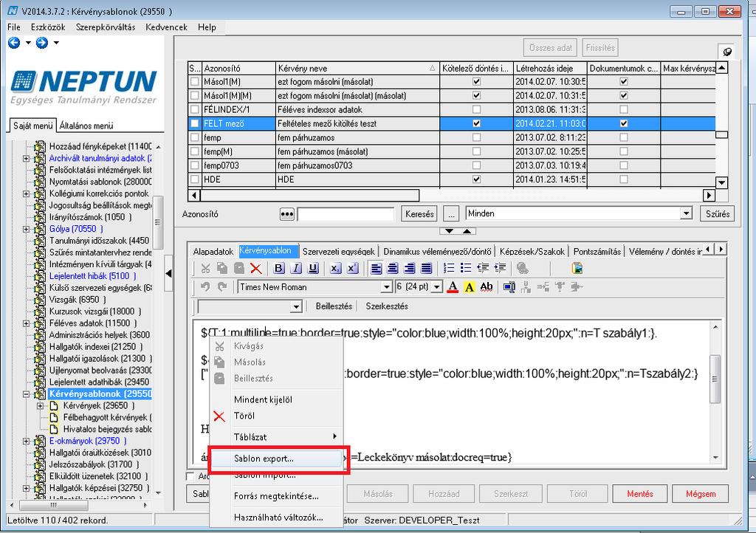Toggle Dokumentumok checkbox in Másol1(M)(M) row
Screen dimensions: 756x533
(x=623, y=96)
